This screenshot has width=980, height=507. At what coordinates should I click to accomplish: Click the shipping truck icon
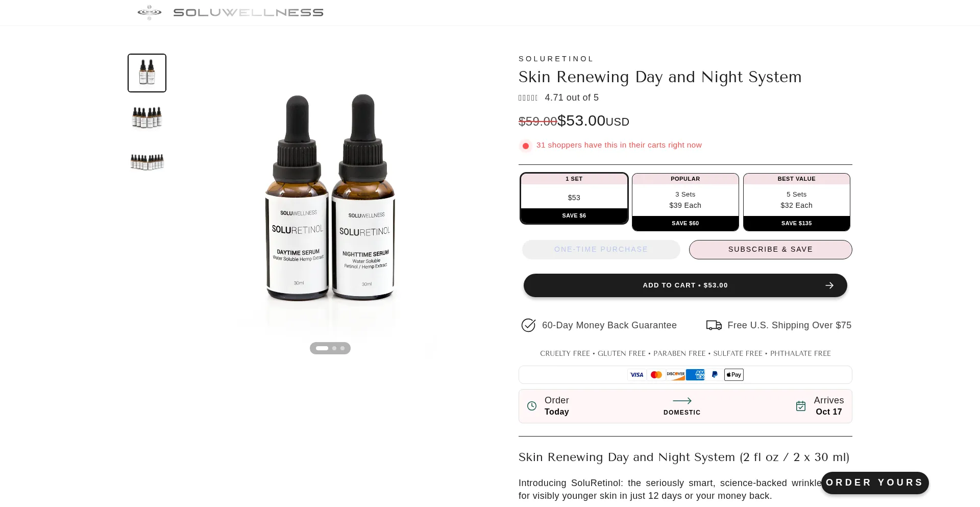[714, 325]
